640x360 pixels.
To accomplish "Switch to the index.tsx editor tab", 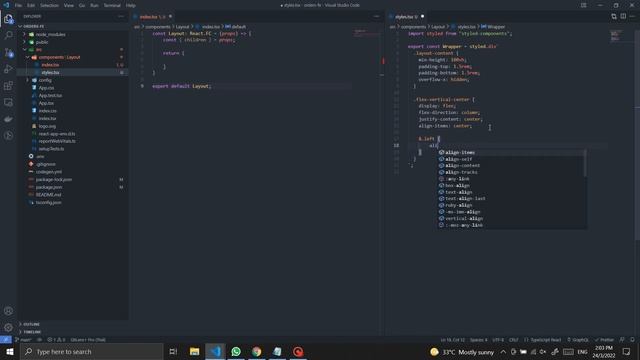I will pyautogui.click(x=152, y=17).
